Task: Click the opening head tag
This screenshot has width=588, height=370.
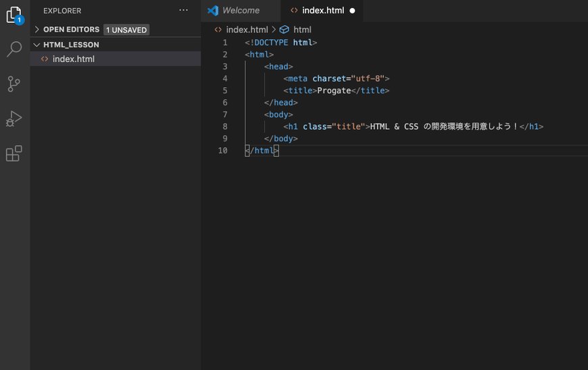Action: coord(278,67)
